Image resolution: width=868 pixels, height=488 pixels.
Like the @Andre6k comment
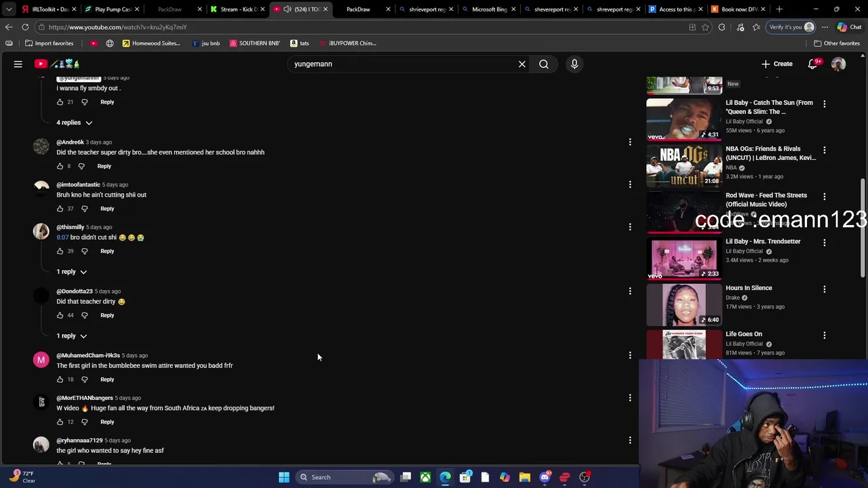tap(60, 166)
